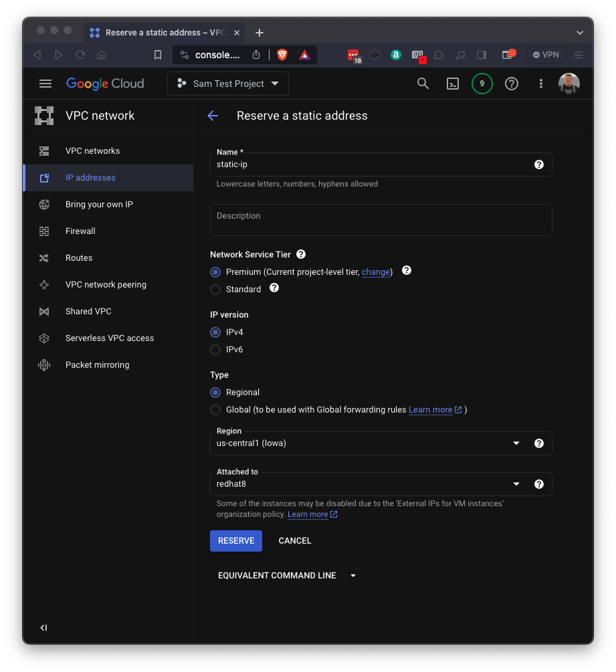
Task: Click help icon beside Premium tier option
Action: click(407, 270)
